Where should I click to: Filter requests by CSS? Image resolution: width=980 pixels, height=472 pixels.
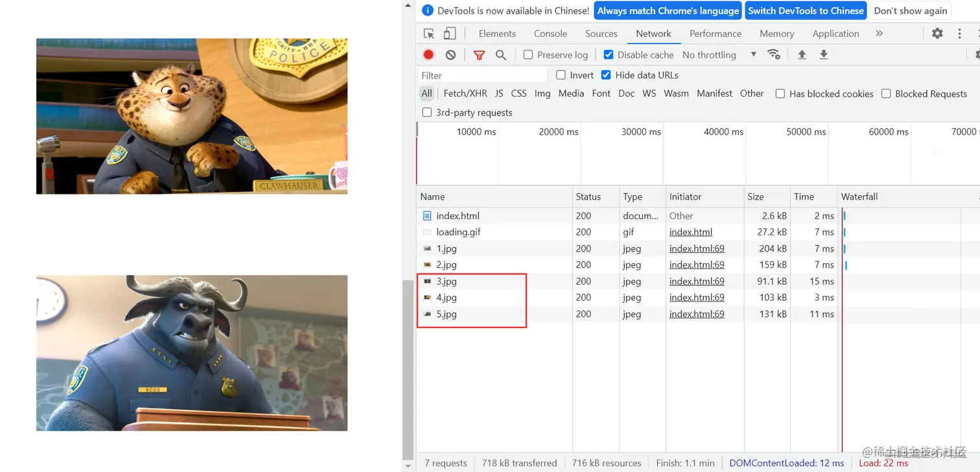[519, 93]
